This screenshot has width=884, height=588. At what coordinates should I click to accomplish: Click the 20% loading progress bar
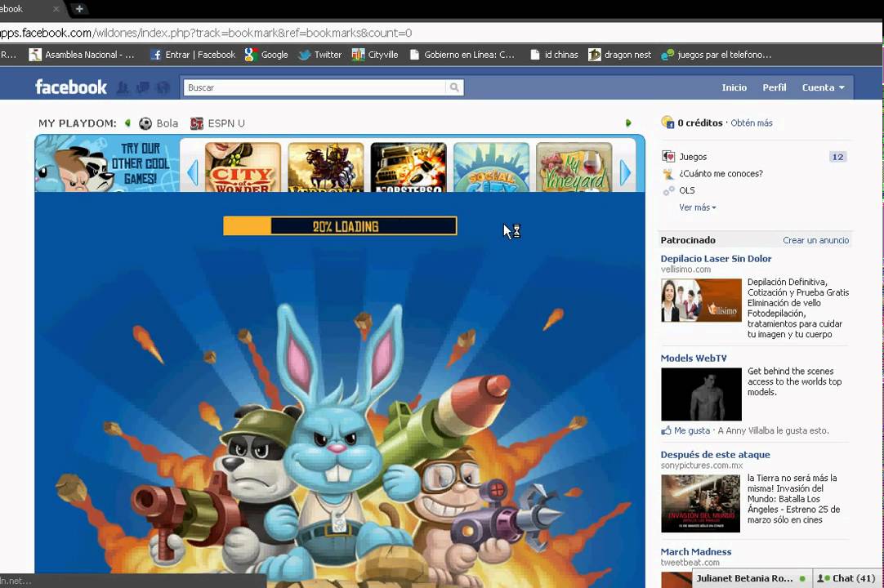pos(340,226)
